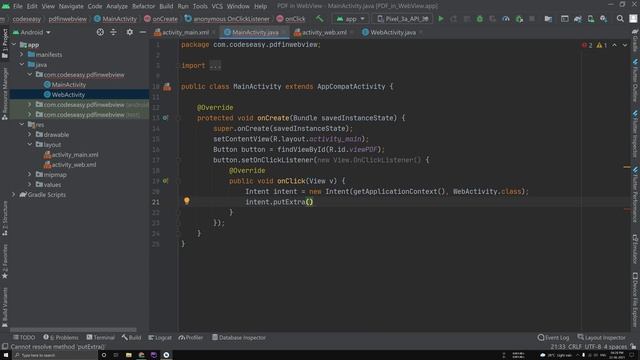Image resolution: width=640 pixels, height=360 pixels.
Task: Open File Explorer in the taskbar
Action: [129, 355]
